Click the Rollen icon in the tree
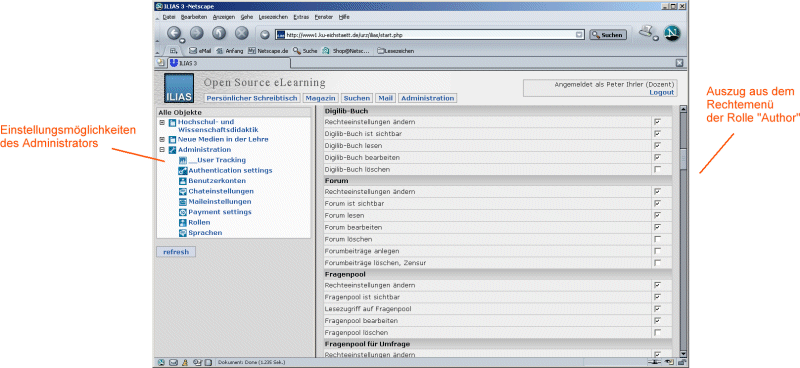Image resolution: width=800 pixels, height=368 pixels. click(x=183, y=223)
